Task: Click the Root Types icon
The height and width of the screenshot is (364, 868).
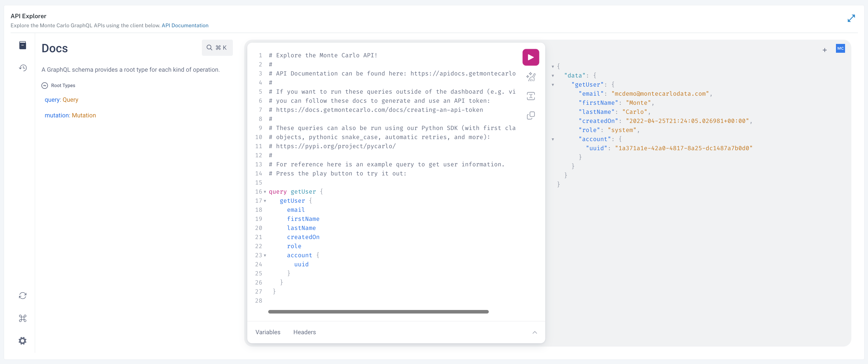Action: 44,86
